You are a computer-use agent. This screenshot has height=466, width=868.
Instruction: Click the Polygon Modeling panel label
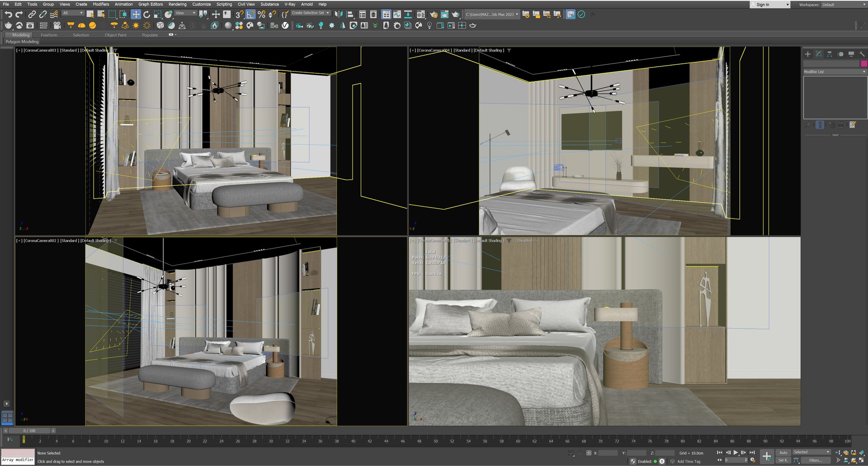(x=22, y=42)
